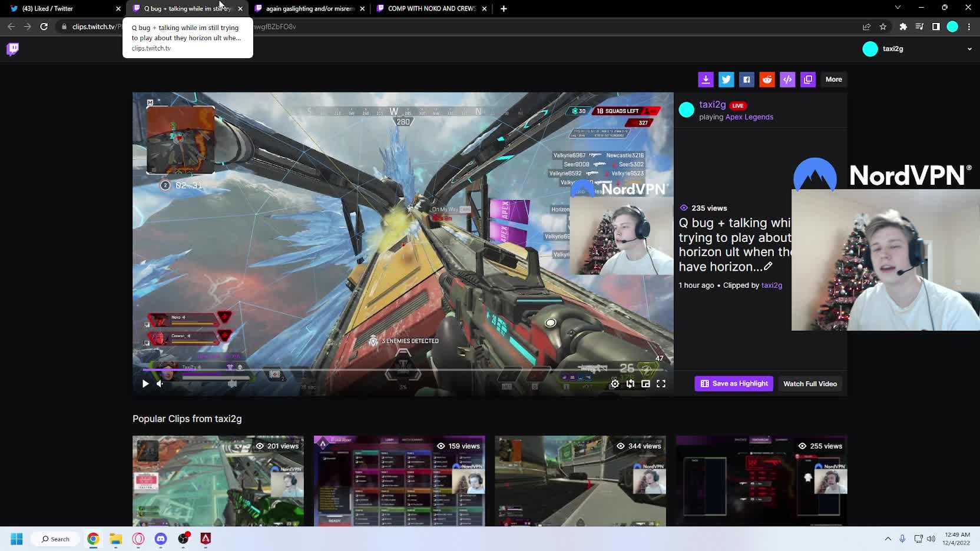
Task: Open the taskbar clock and date
Action: 957,539
